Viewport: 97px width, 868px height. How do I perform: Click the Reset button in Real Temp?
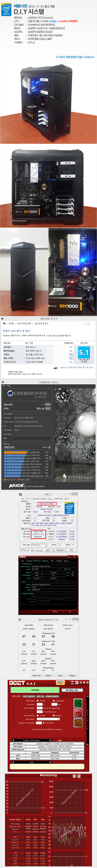point(60,675)
